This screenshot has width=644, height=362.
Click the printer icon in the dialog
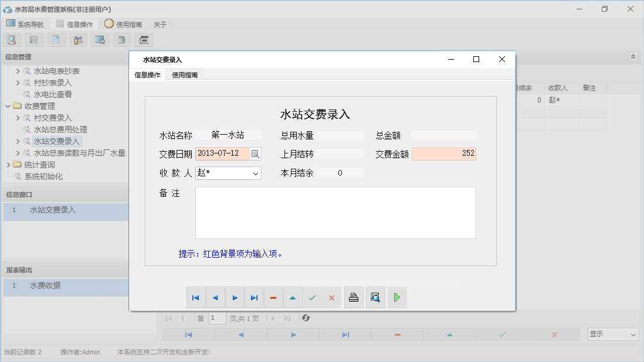(354, 297)
